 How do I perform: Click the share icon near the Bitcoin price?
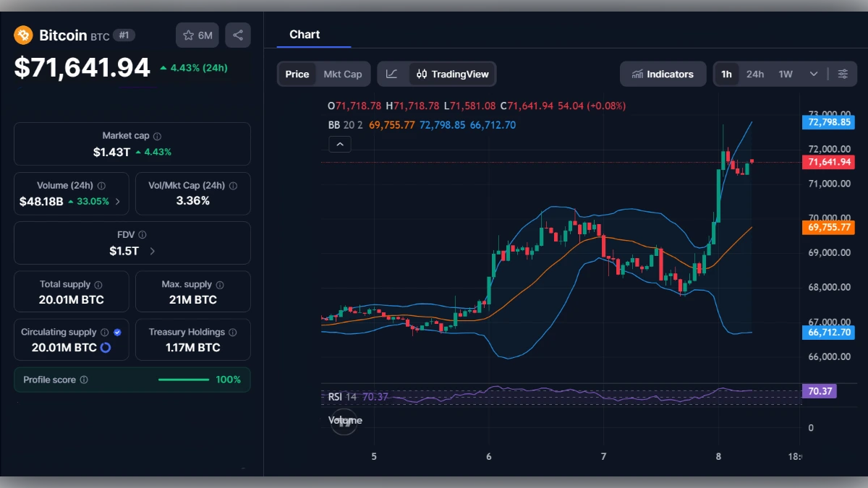pos(238,35)
